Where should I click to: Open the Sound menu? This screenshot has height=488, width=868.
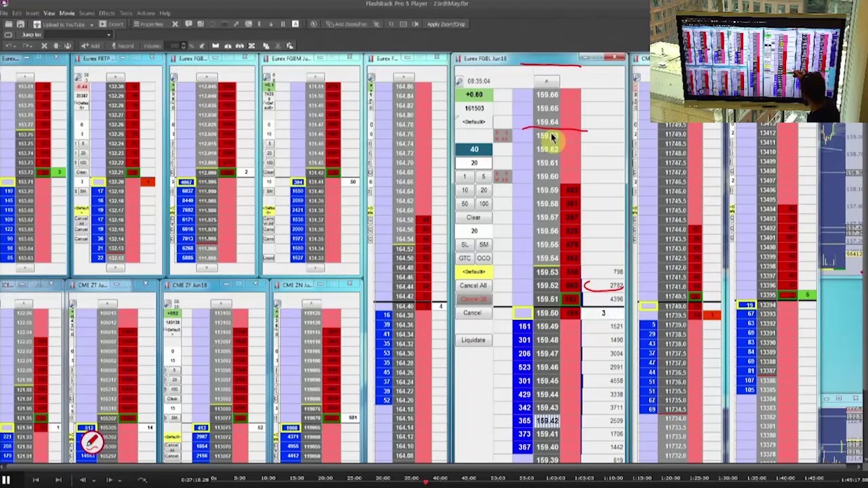pos(87,13)
